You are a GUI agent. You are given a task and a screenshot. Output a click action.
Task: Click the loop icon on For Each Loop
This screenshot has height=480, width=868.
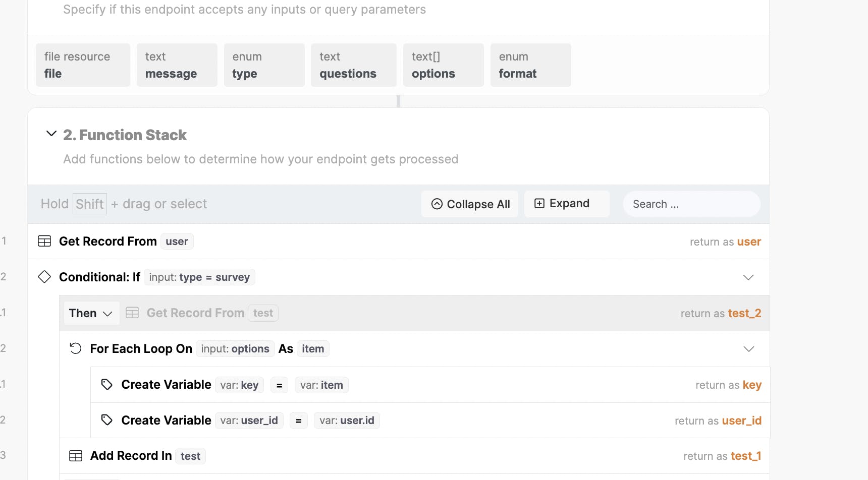click(x=76, y=348)
